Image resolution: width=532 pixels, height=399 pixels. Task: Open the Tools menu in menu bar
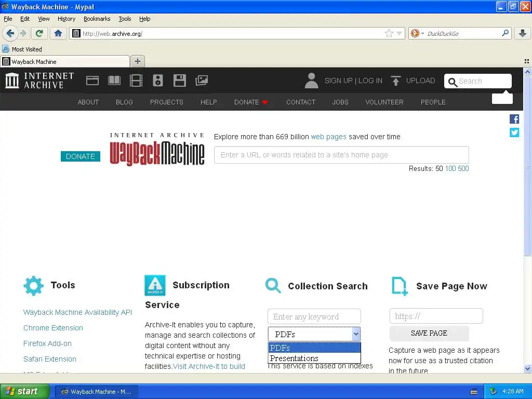point(125,19)
